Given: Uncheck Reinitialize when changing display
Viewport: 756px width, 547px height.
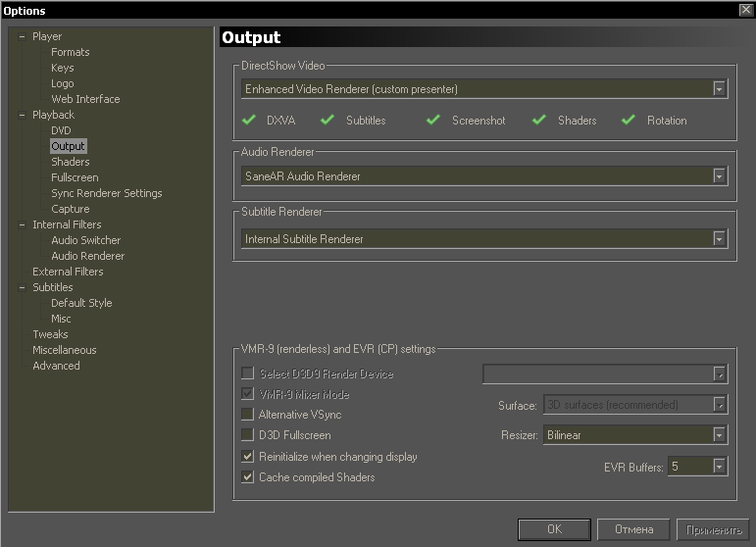Looking at the screenshot, I should coord(247,457).
